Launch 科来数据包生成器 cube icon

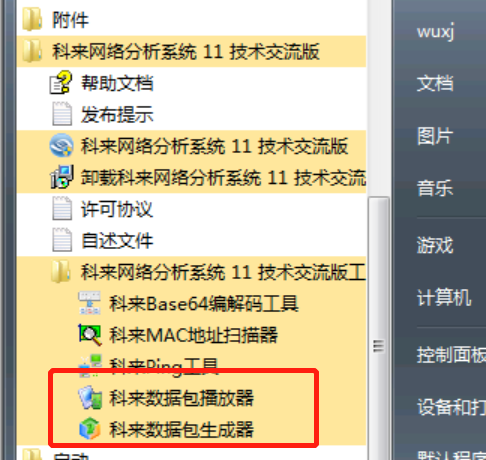click(90, 429)
